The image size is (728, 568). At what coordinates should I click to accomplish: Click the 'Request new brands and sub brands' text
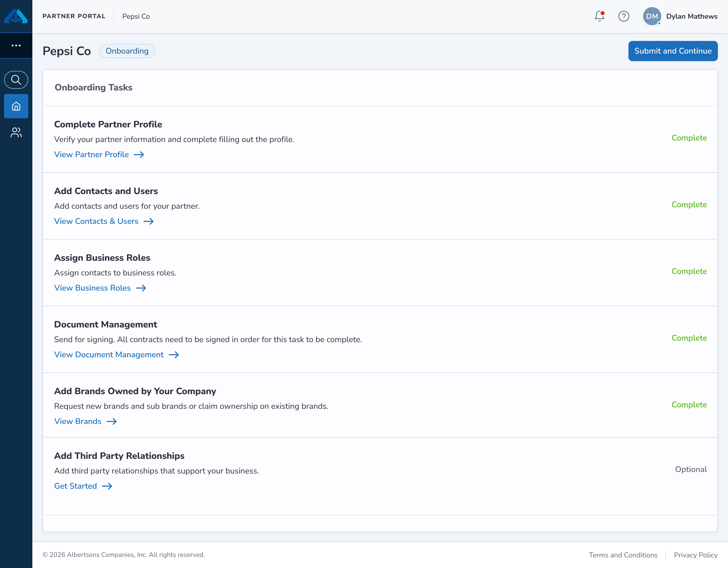191,406
